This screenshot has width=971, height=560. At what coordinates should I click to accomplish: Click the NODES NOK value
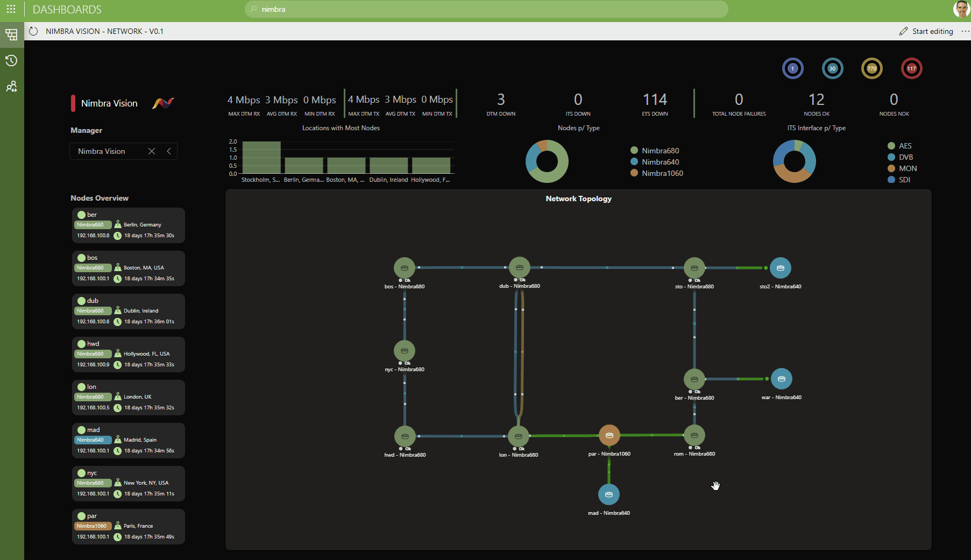tap(894, 100)
